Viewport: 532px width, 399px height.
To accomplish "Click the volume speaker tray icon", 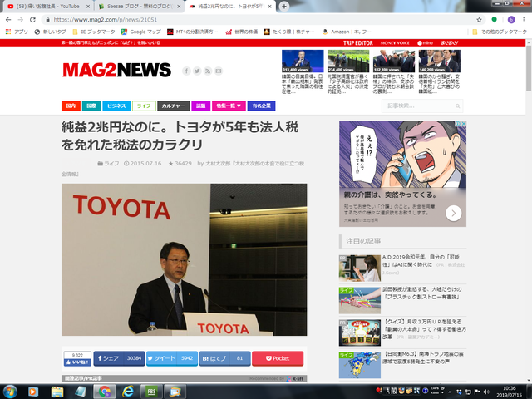I will click(486, 392).
